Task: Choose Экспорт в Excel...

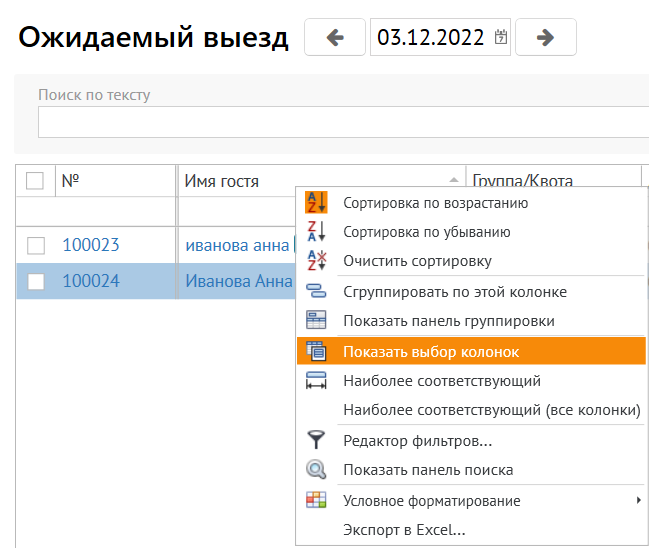Action: tap(471, 530)
